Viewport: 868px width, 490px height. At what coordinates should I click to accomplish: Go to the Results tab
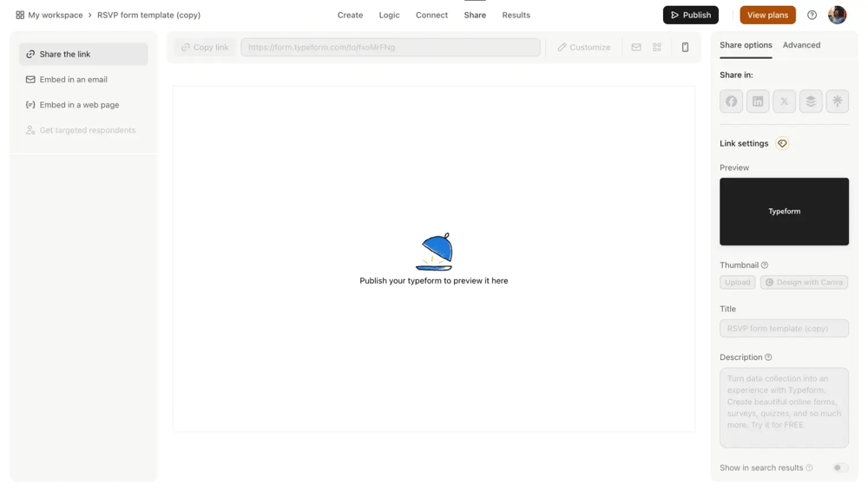[516, 15]
